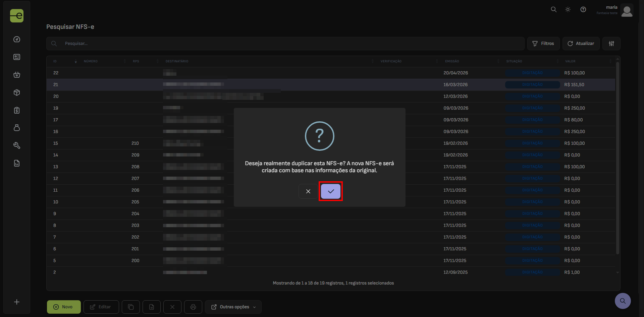Click RPS number 208
Screen dimensions: 644x317
coord(136,167)
